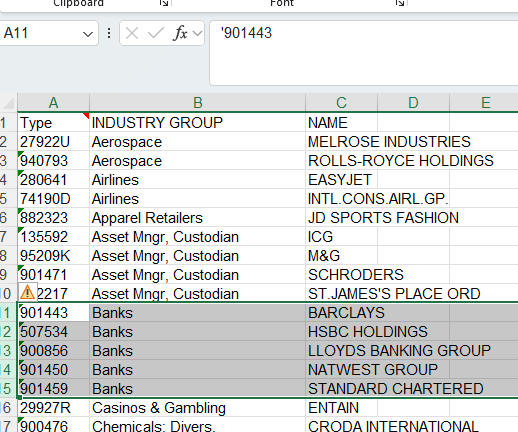The height and width of the screenshot is (432, 518).
Task: Select column A header
Action: pyautogui.click(x=53, y=103)
